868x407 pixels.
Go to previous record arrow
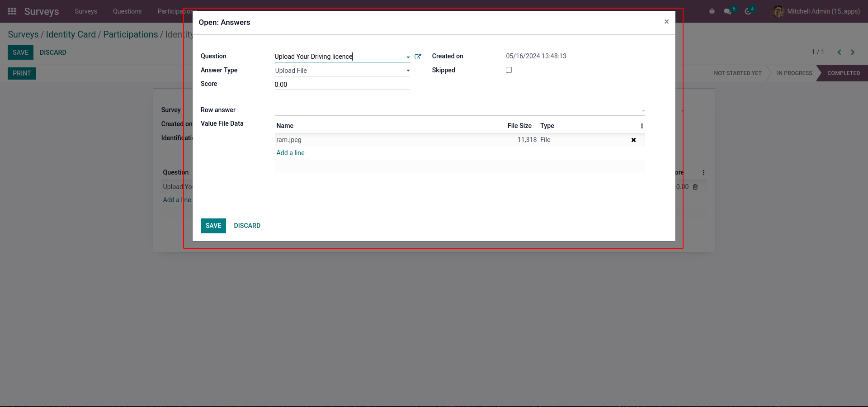click(839, 52)
